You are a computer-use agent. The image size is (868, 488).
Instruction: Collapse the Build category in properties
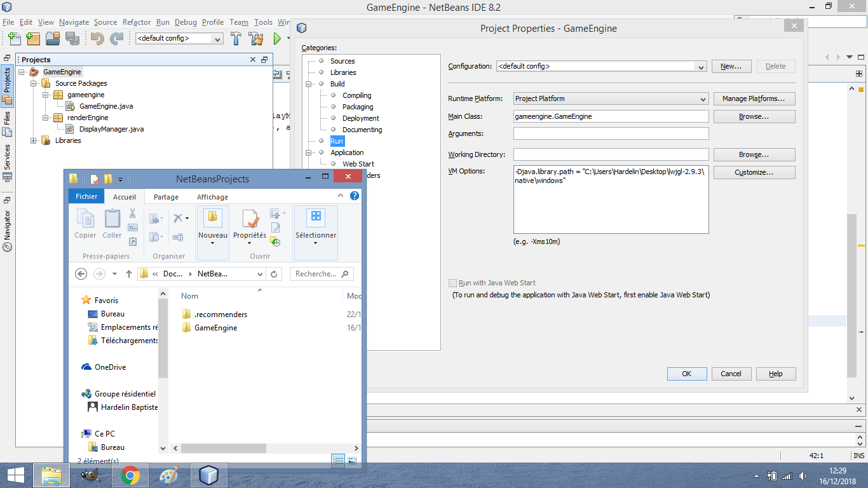(x=309, y=84)
